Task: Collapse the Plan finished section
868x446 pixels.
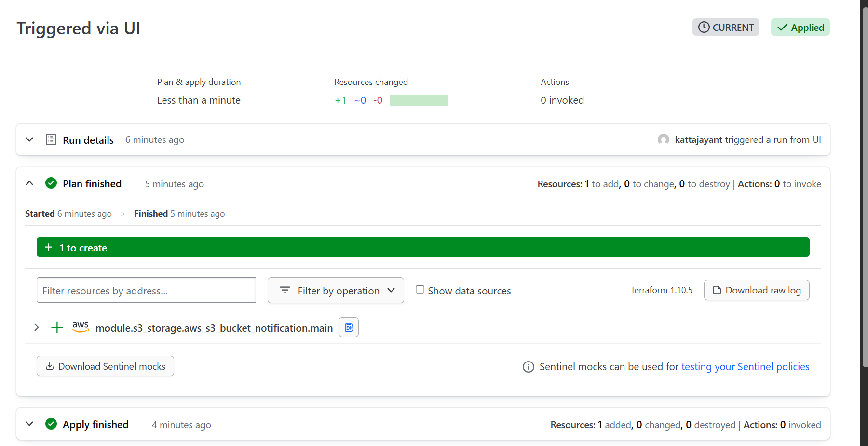Action: click(29, 183)
